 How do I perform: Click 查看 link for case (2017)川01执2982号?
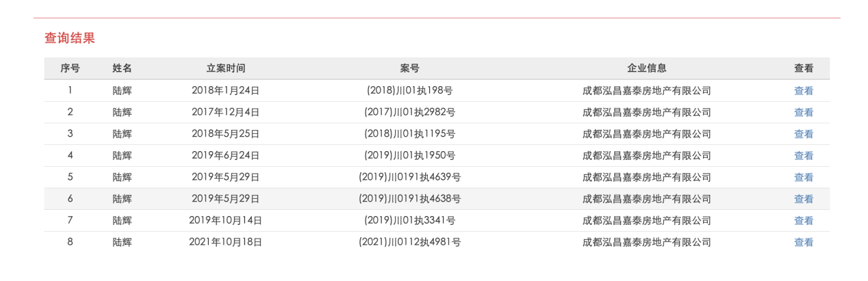(x=803, y=112)
